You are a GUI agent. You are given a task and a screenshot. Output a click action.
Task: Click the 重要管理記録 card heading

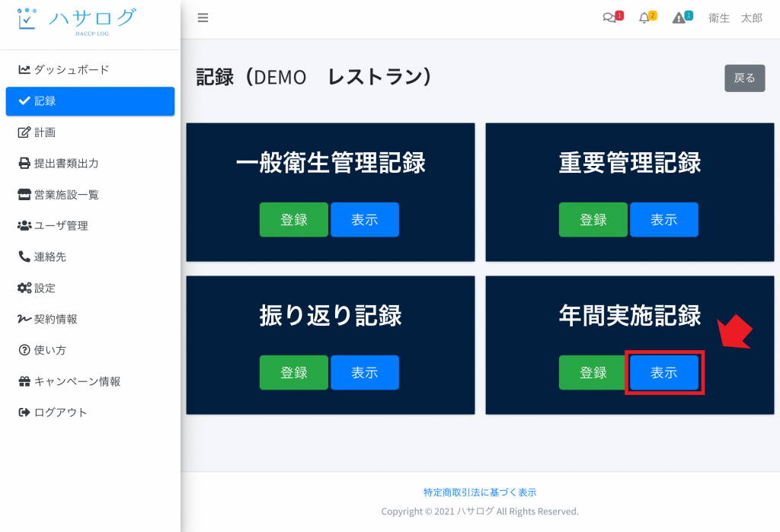point(630,163)
